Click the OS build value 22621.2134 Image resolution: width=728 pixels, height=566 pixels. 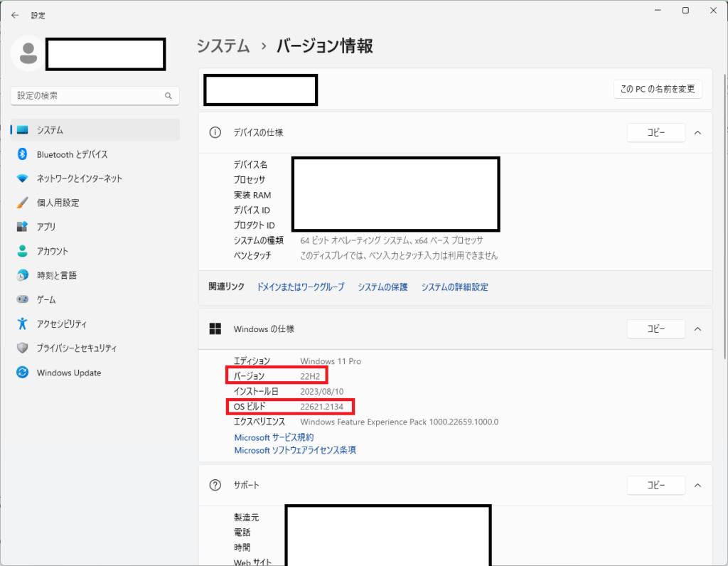coord(322,407)
